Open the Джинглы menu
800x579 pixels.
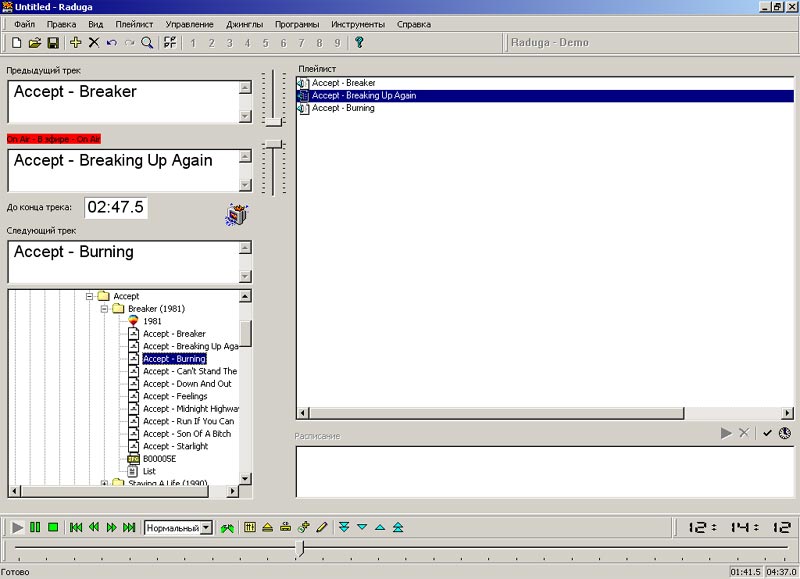246,24
